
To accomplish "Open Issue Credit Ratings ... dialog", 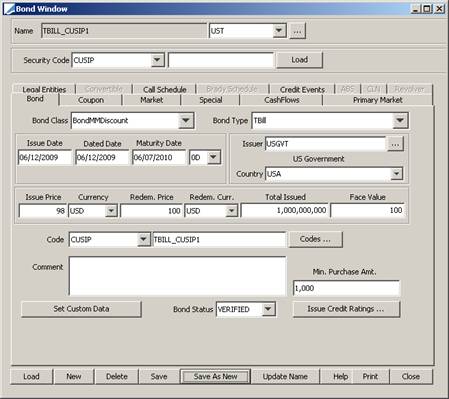I will (x=346, y=309).
